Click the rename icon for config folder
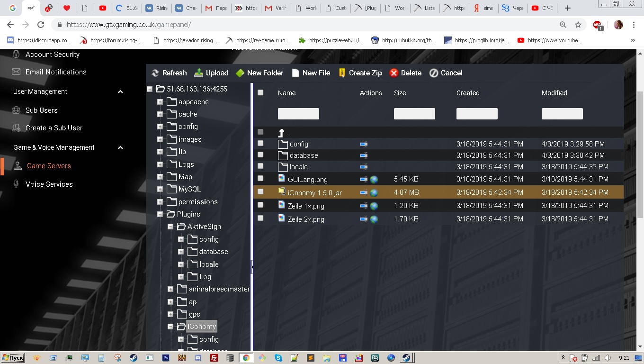The height and width of the screenshot is (364, 644). click(x=364, y=144)
